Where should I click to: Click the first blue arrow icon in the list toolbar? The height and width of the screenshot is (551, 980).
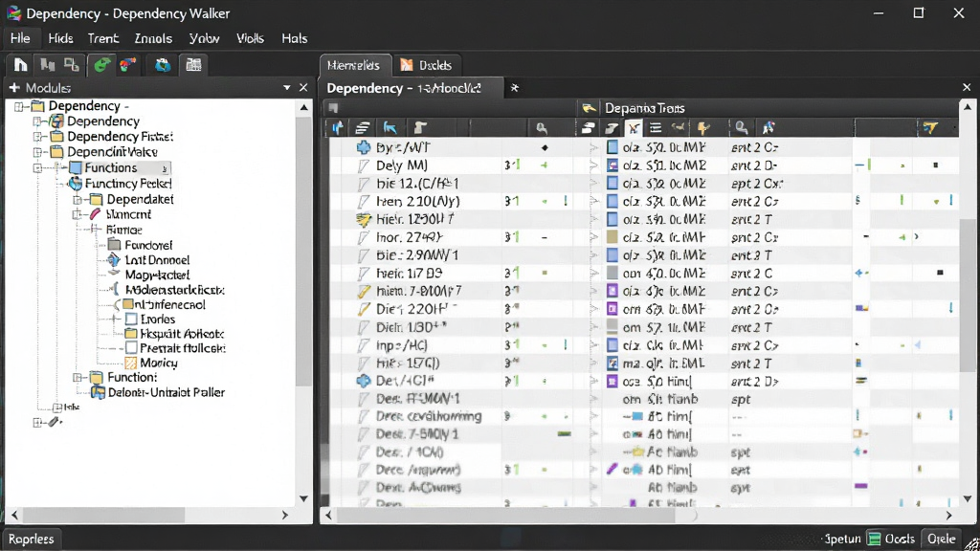(x=338, y=128)
